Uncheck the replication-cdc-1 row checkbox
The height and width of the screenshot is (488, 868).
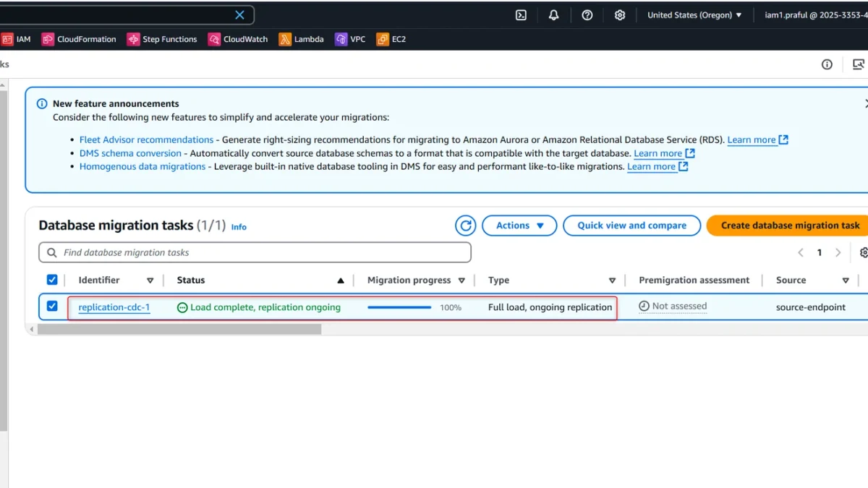(x=52, y=307)
